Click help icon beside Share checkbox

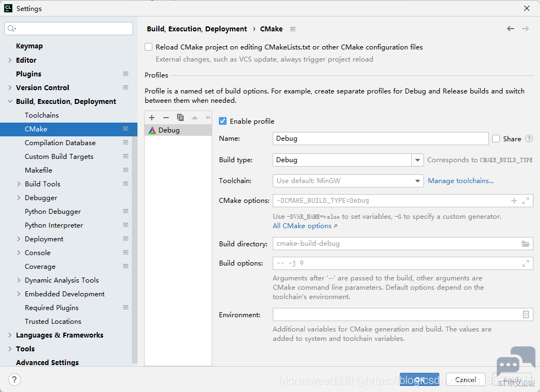click(529, 139)
